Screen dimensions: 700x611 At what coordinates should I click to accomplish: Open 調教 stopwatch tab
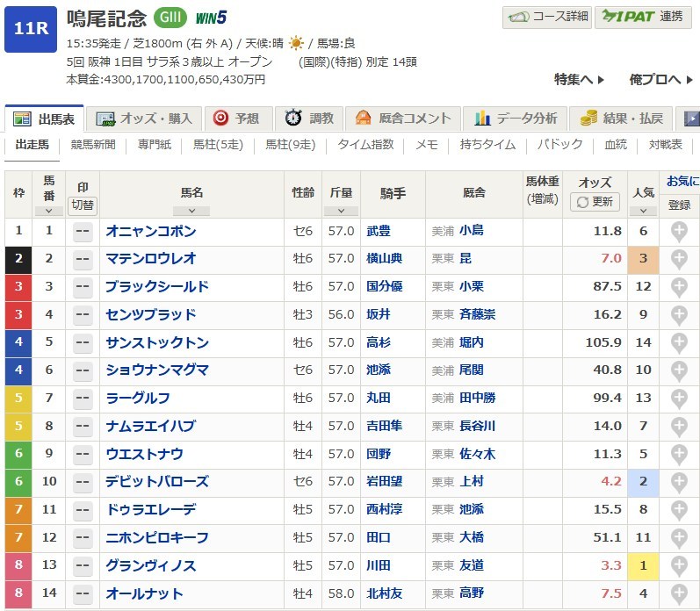pyautogui.click(x=310, y=119)
